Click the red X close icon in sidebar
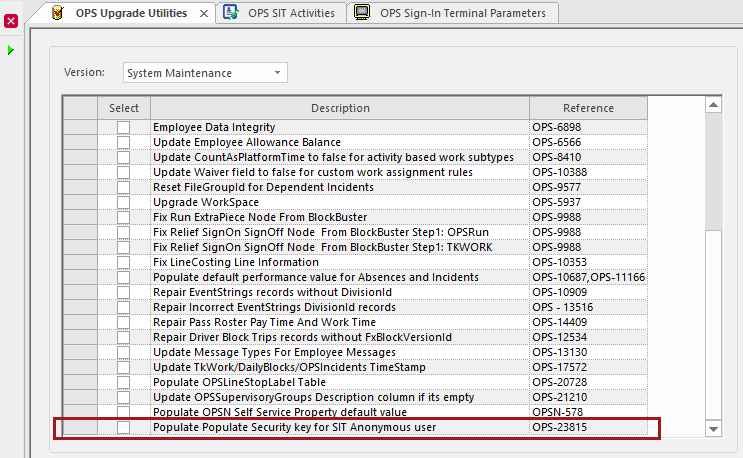The height and width of the screenshot is (458, 743). click(11, 21)
